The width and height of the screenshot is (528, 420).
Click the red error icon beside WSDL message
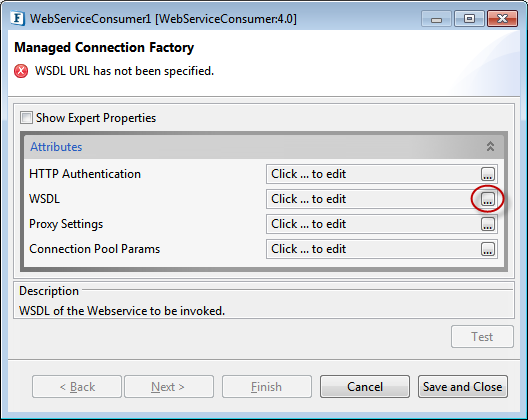tap(21, 71)
